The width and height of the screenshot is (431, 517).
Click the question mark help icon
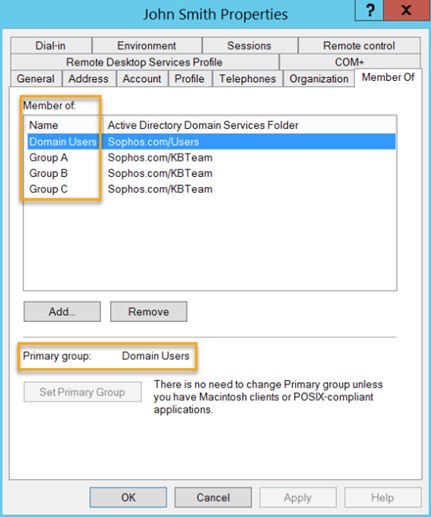369,10
